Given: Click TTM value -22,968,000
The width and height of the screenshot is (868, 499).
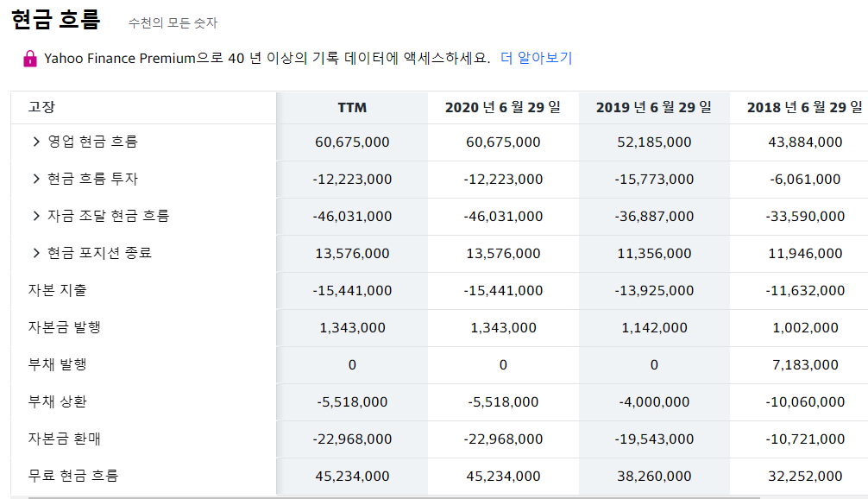Looking at the screenshot, I should pos(352,439).
